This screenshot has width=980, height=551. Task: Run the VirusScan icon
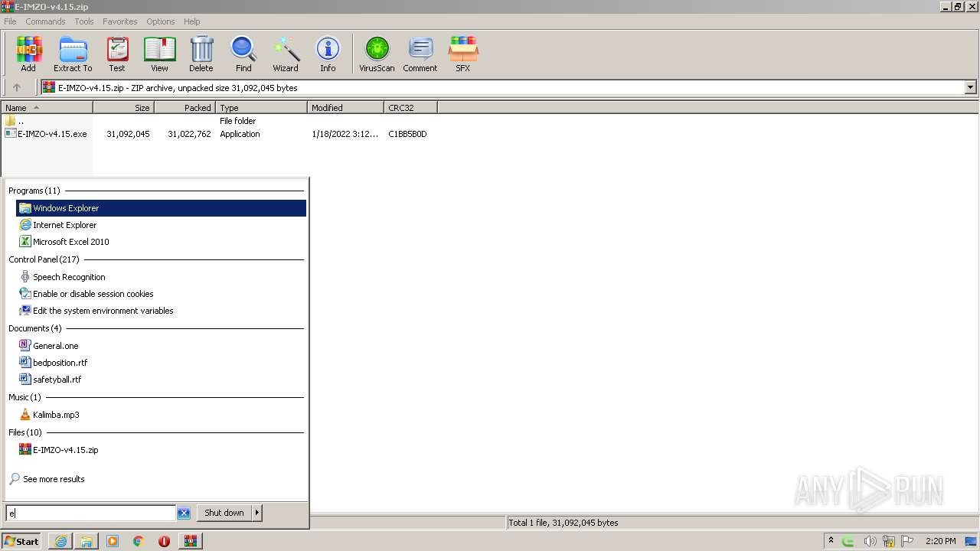[x=377, y=54]
